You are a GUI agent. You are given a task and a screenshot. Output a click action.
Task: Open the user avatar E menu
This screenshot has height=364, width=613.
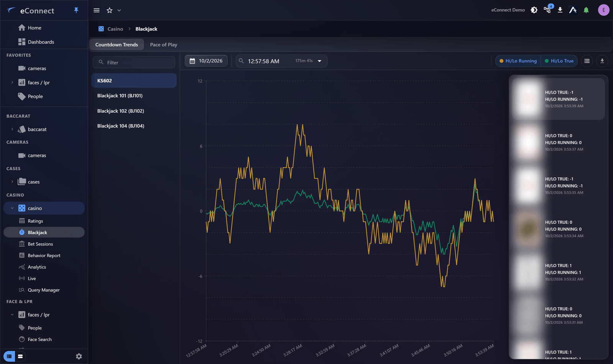(604, 10)
